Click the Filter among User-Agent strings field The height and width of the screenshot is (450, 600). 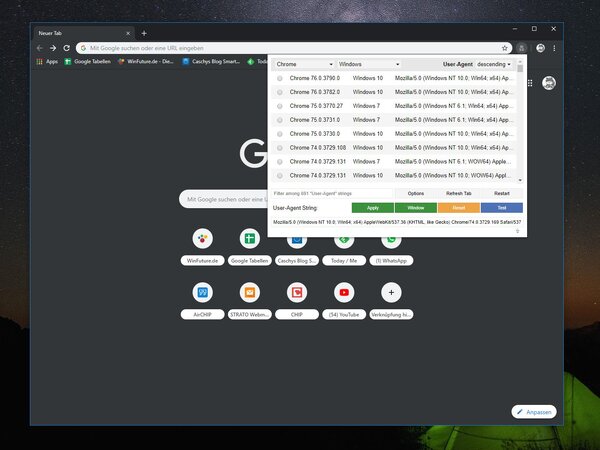(x=332, y=194)
